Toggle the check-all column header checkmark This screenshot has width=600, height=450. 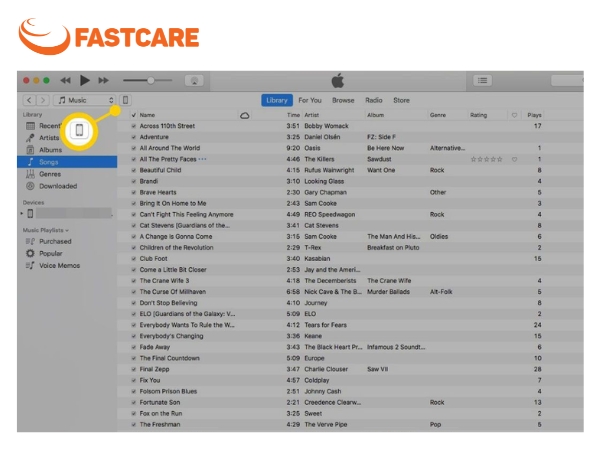tap(134, 115)
